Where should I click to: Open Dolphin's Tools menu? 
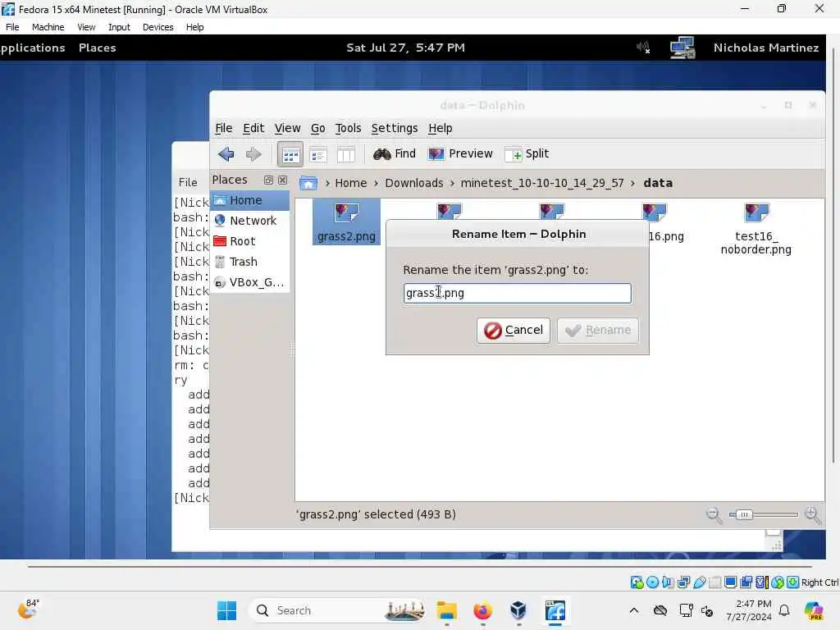point(348,128)
